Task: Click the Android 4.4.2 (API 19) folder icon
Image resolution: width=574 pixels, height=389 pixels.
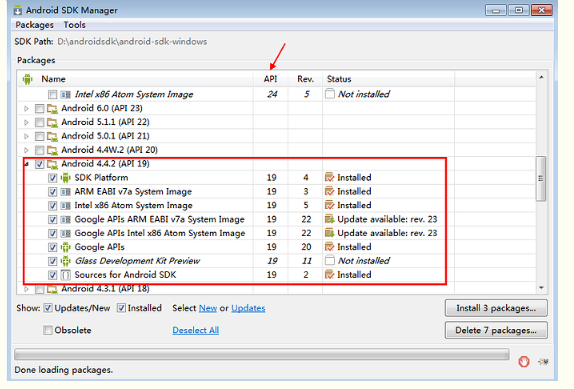Action: tap(52, 164)
